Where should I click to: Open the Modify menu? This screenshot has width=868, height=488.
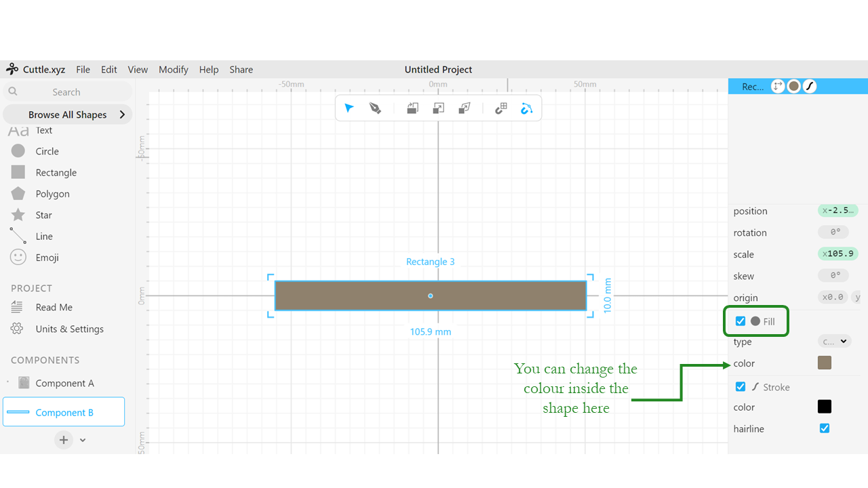[174, 69]
